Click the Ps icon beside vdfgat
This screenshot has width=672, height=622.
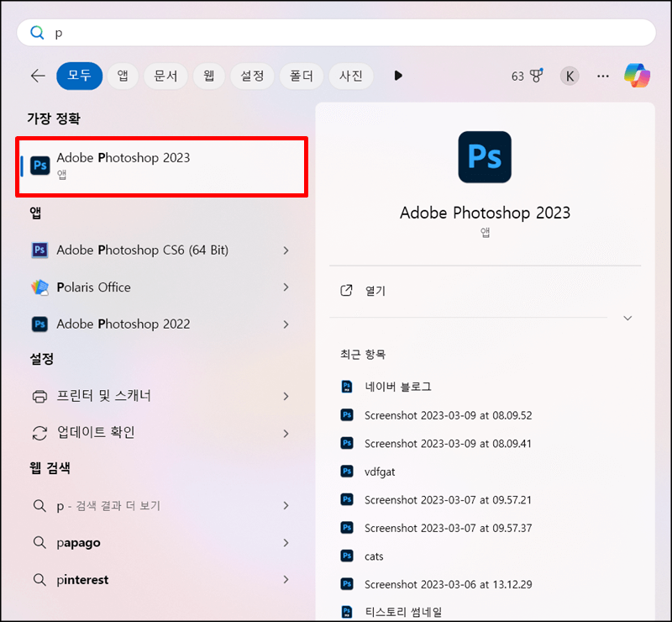coord(347,472)
